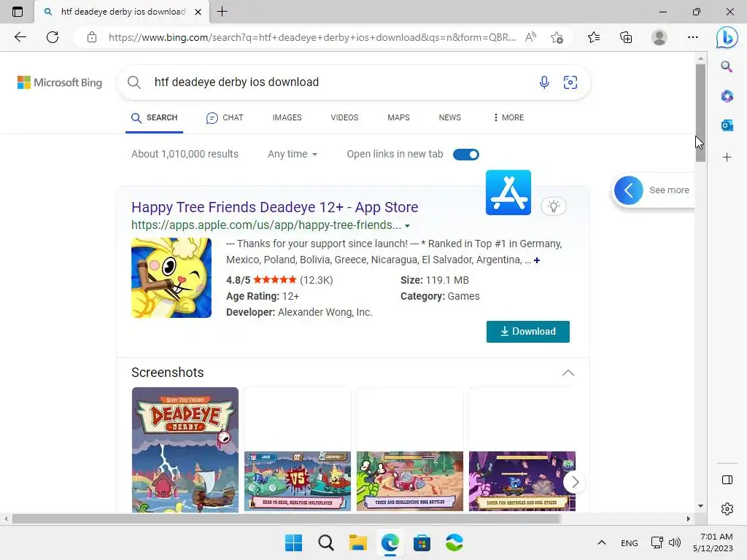
Task: Switch to the NEWS tab
Action: [449, 117]
